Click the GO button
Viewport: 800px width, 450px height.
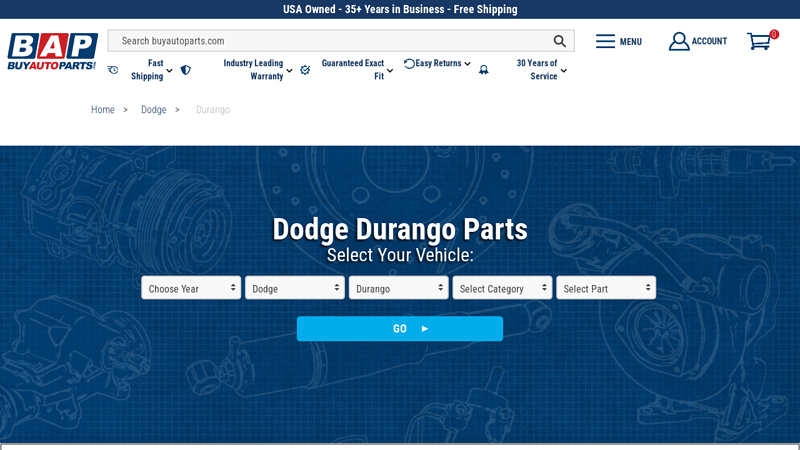point(400,329)
